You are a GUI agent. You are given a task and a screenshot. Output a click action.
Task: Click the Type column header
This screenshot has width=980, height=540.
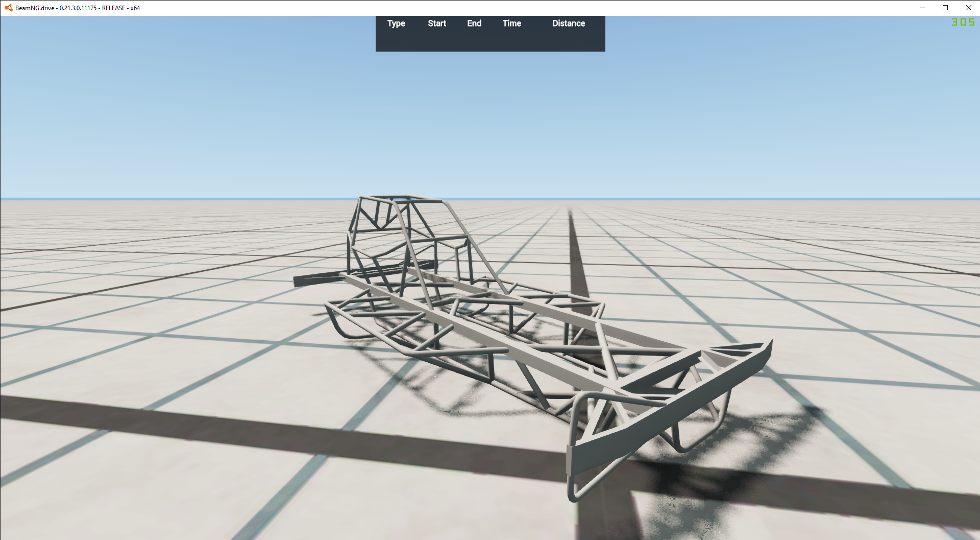pyautogui.click(x=396, y=24)
